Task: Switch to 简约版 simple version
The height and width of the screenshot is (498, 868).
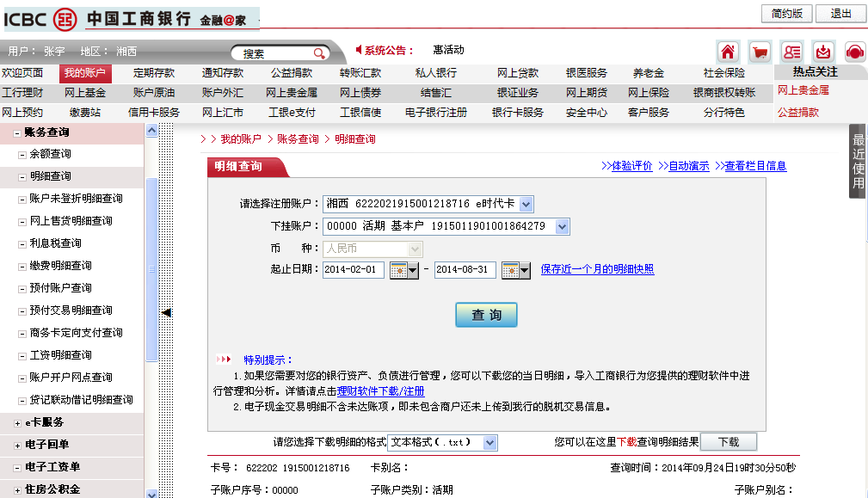Action: point(787,14)
